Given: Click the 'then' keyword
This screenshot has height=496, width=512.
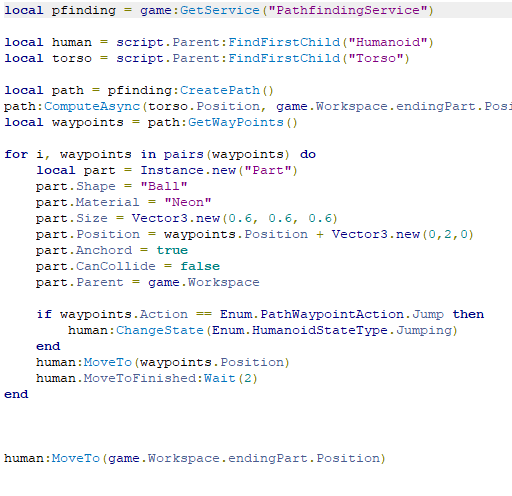Looking at the screenshot, I should 468,314.
